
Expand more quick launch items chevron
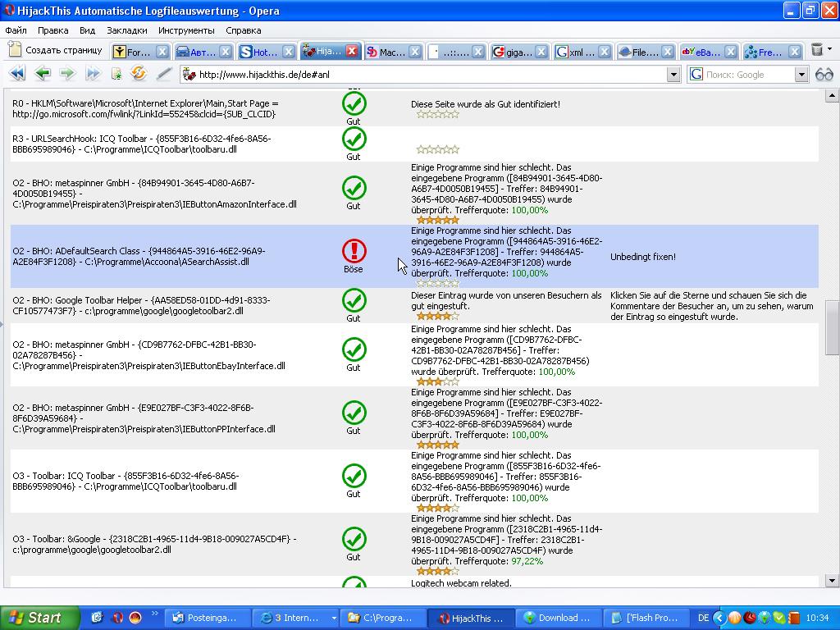(155, 614)
